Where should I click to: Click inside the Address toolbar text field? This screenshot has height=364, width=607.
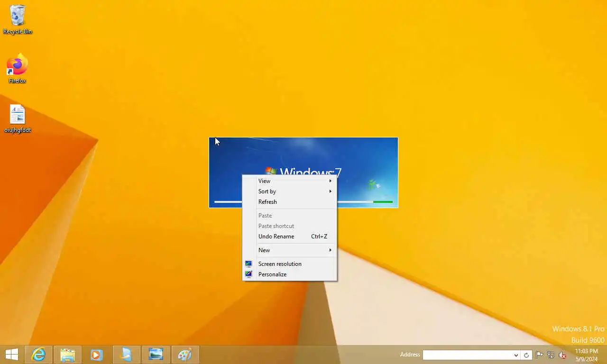pos(468,355)
